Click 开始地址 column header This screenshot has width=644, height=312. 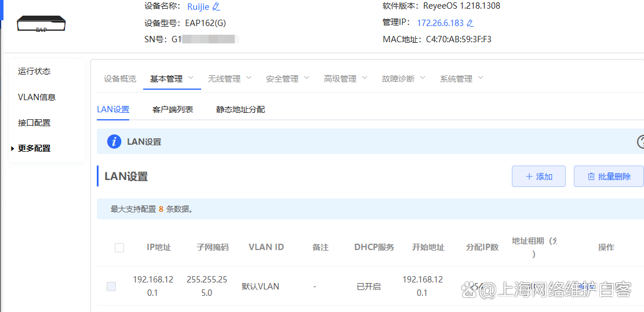click(x=428, y=247)
